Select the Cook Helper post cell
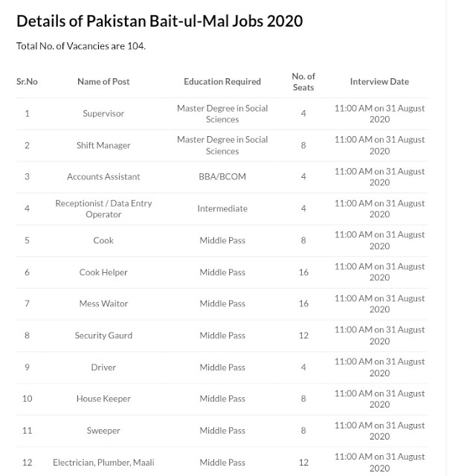464x476 pixels. pyautogui.click(x=103, y=272)
